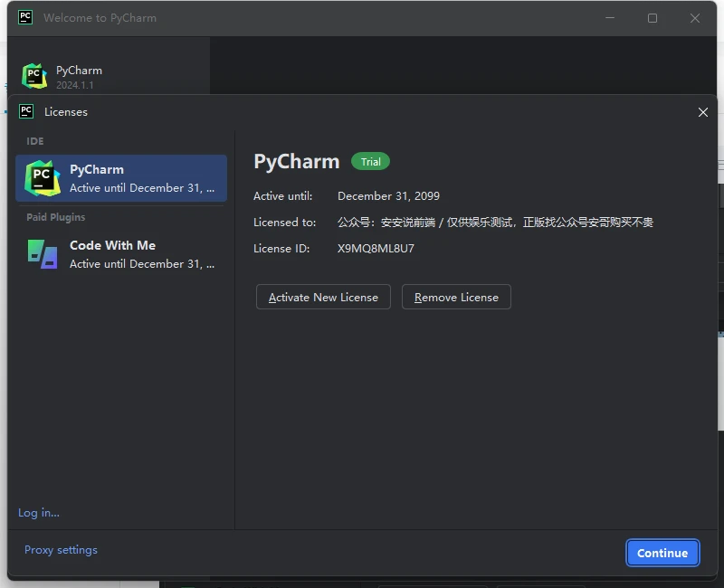
Task: Click the Welcome to PyCharm title bar icon
Action: point(25,17)
